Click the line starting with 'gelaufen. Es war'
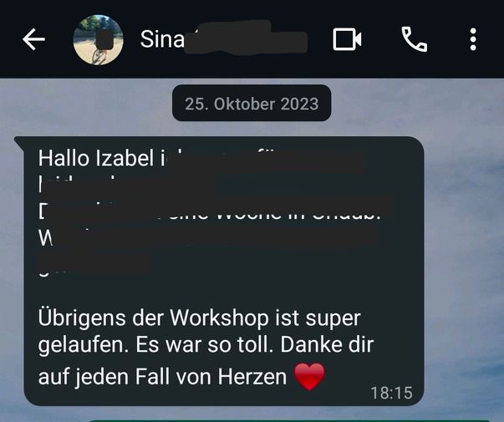504x422 pixels. click(x=206, y=345)
